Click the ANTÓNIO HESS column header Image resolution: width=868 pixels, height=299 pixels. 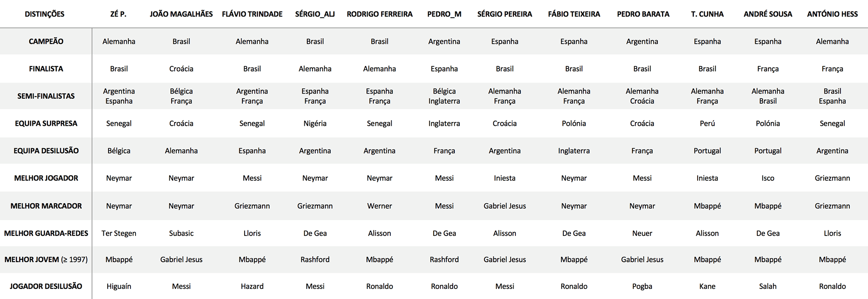coord(832,14)
